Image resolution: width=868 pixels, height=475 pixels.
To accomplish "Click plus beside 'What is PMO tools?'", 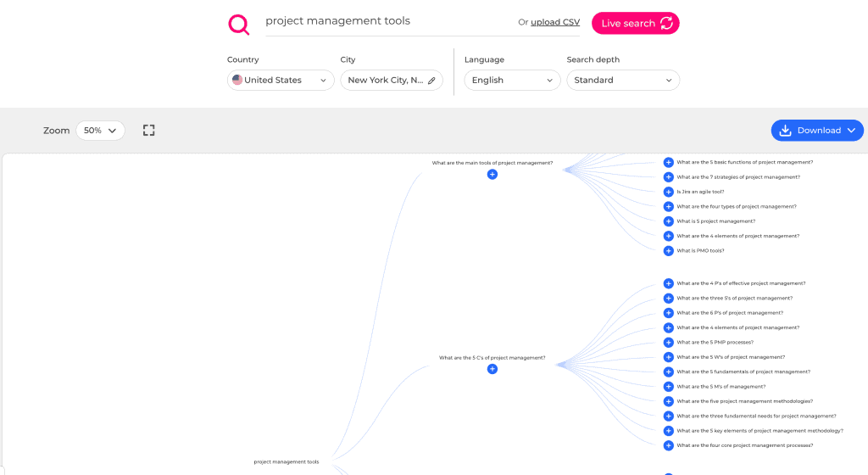I will 668,250.
